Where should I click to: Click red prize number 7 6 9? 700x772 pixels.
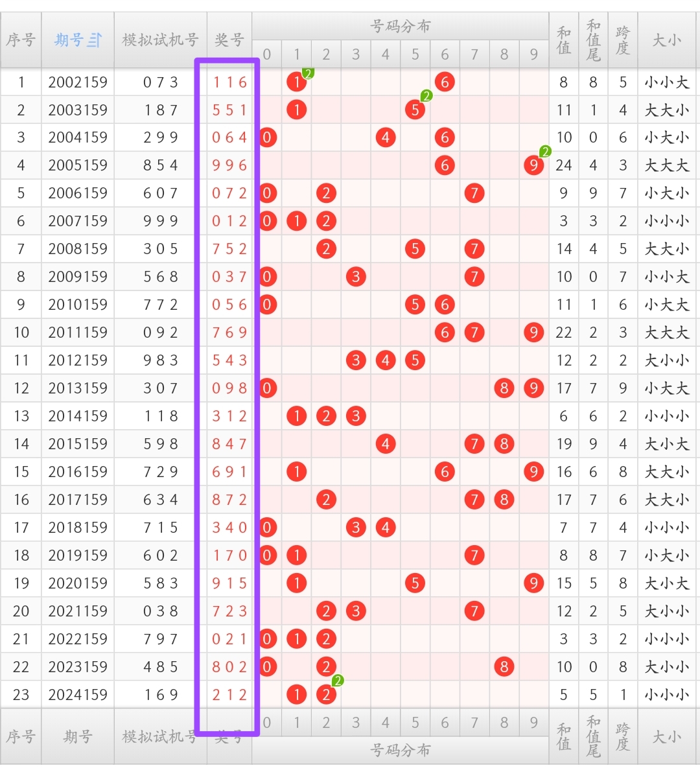229,333
